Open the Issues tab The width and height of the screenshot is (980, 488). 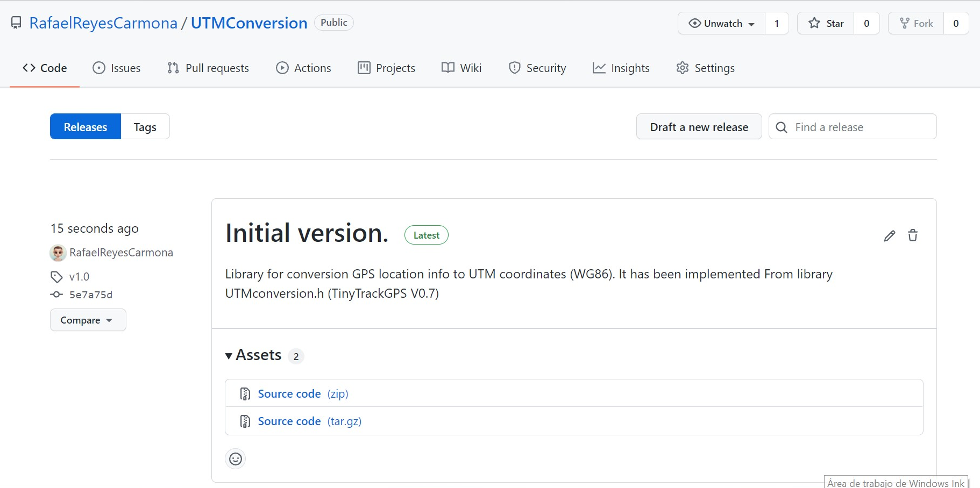click(117, 68)
